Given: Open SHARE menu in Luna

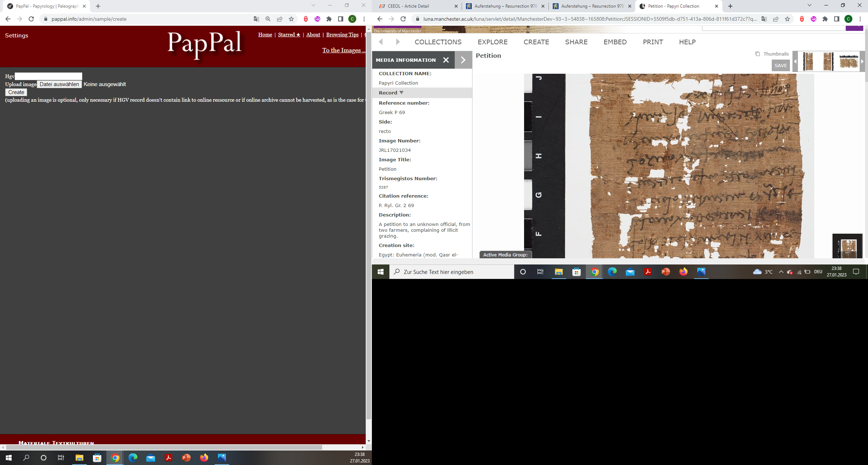Looking at the screenshot, I should tap(576, 42).
